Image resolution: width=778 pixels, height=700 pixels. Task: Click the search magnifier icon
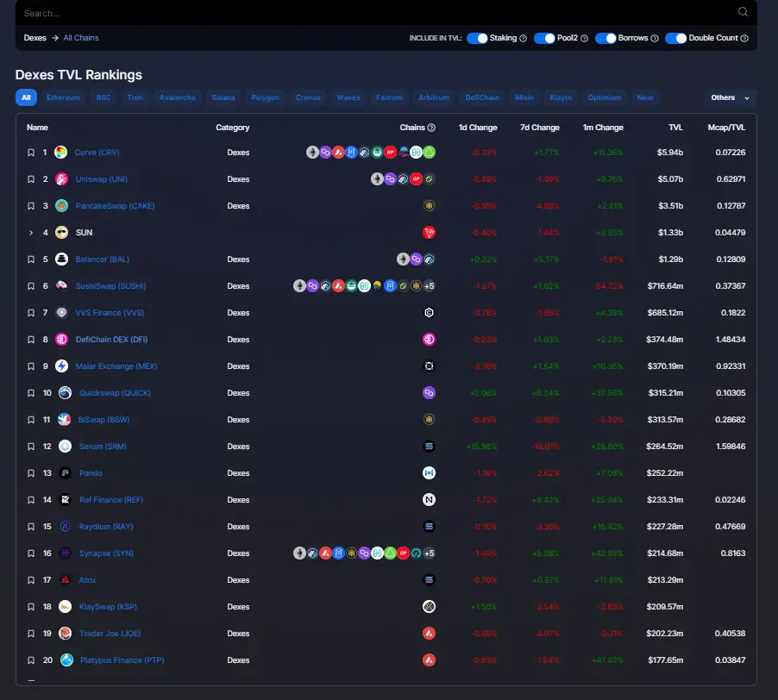tap(743, 12)
